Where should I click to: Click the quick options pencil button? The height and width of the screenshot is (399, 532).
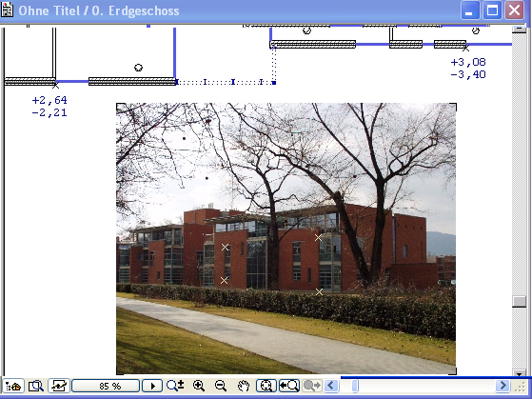click(x=59, y=386)
